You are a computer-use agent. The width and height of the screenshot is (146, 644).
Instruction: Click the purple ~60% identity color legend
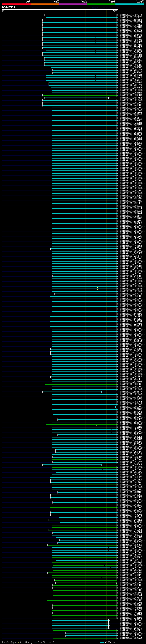tap(73, 4)
